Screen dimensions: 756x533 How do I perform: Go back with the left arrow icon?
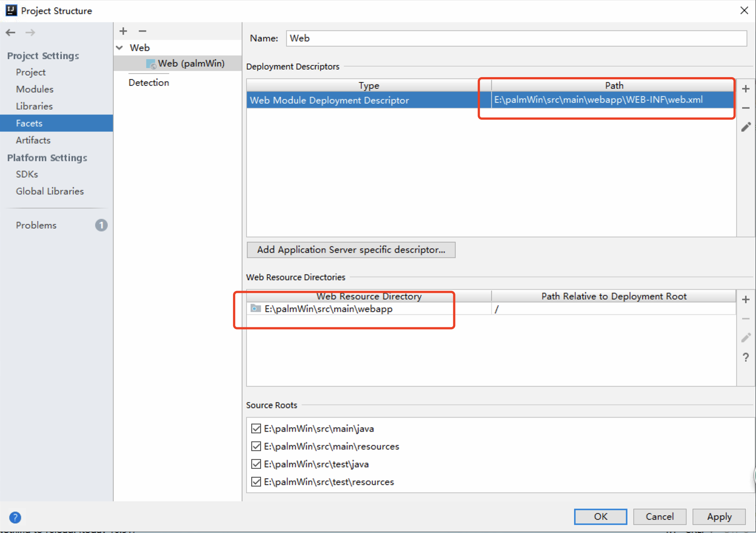click(10, 33)
